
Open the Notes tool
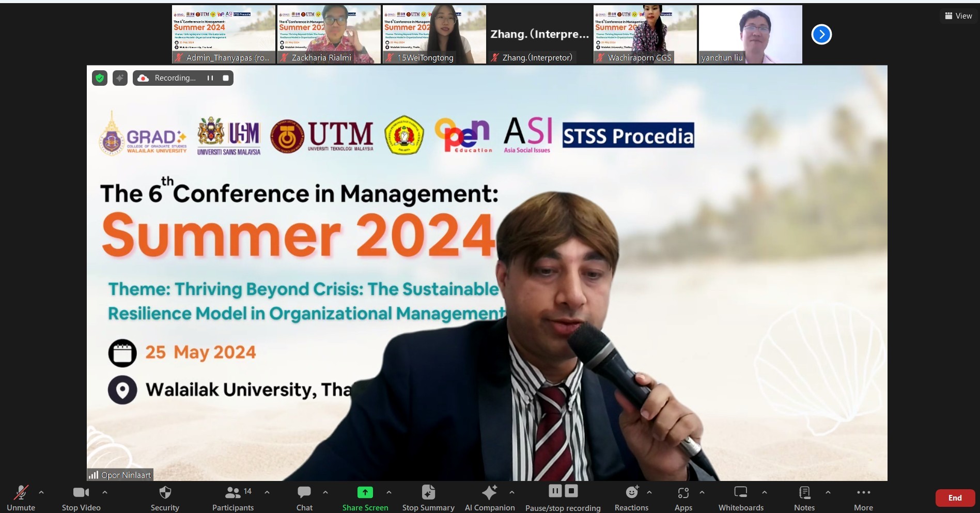pyautogui.click(x=804, y=498)
